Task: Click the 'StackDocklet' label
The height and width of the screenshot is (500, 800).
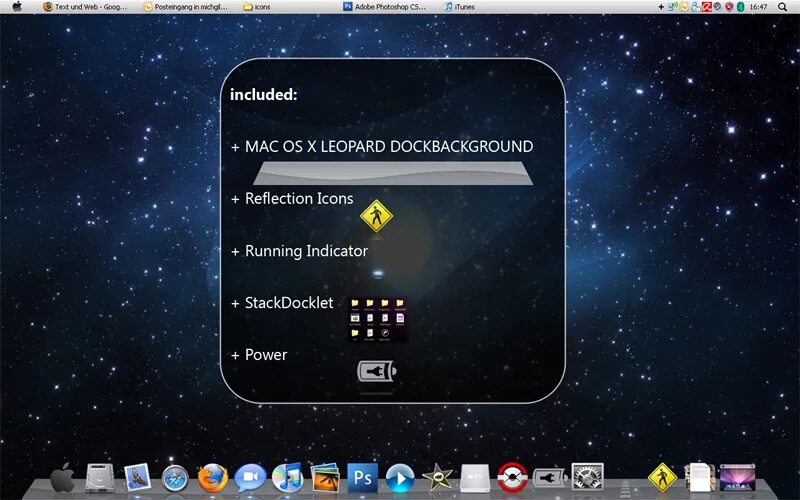Action: [289, 303]
